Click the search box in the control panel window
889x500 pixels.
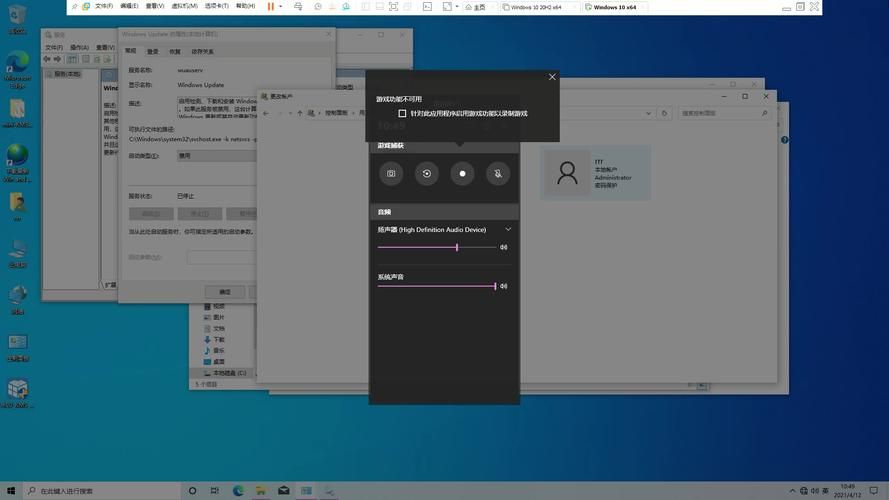point(725,113)
